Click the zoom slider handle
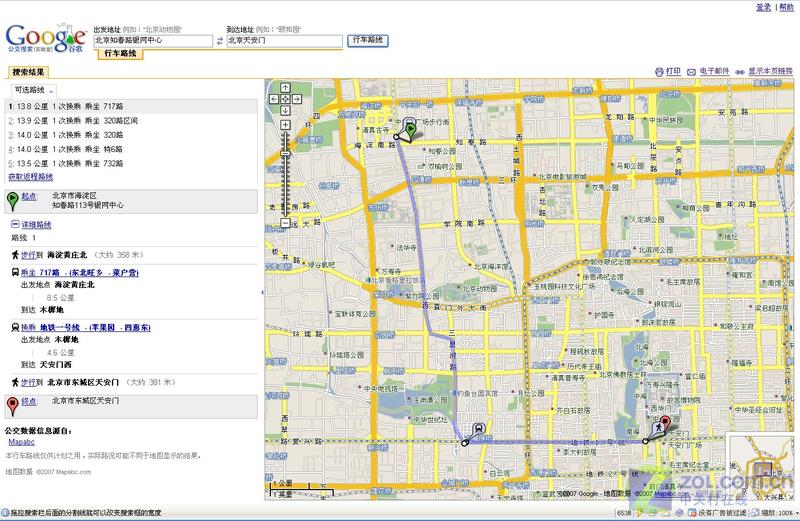The height and width of the screenshot is (521, 800). [285, 153]
